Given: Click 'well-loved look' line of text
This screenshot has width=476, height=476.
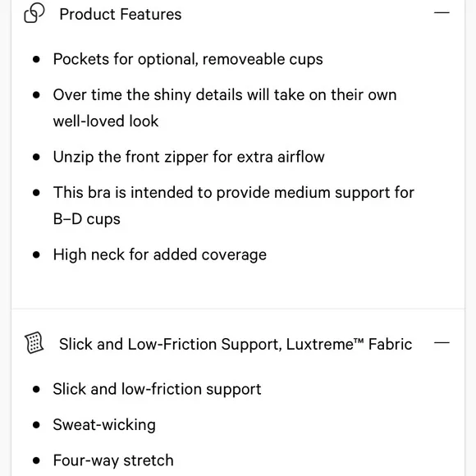Looking at the screenshot, I should pos(106,121).
